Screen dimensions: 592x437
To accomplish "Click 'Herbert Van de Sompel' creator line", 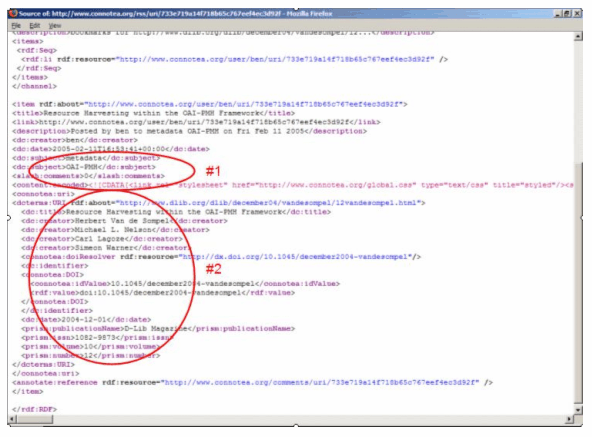I will pyautogui.click(x=124, y=221).
